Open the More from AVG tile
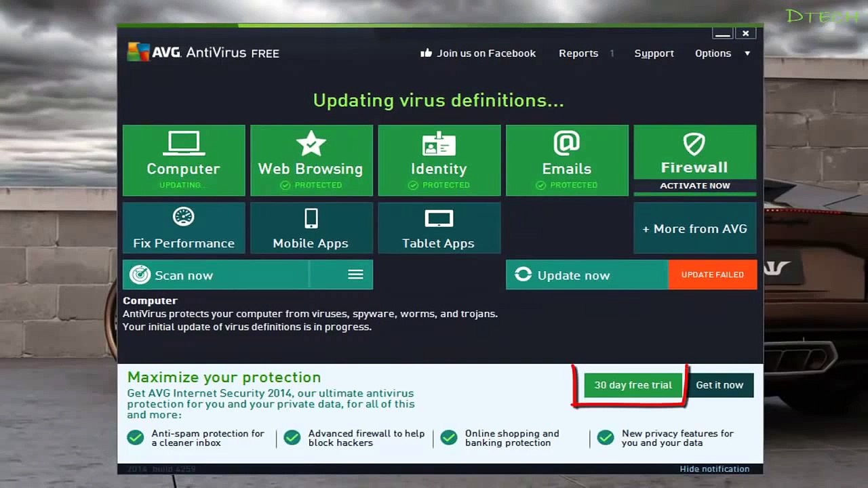Image resolution: width=868 pixels, height=488 pixels. 694,228
